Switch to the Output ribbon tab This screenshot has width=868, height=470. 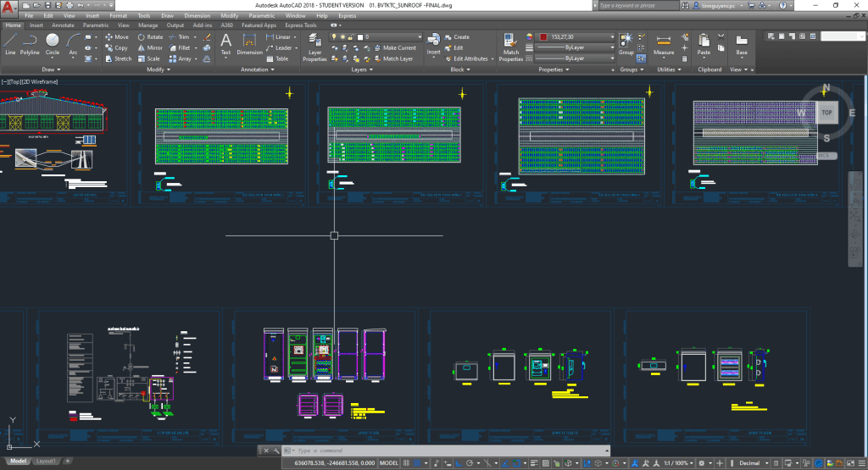point(175,25)
